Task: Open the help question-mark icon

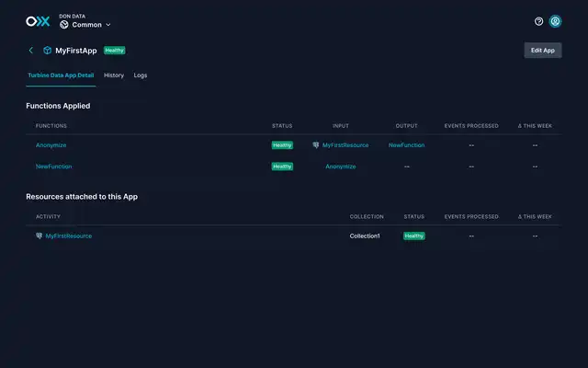Action: pyautogui.click(x=538, y=21)
